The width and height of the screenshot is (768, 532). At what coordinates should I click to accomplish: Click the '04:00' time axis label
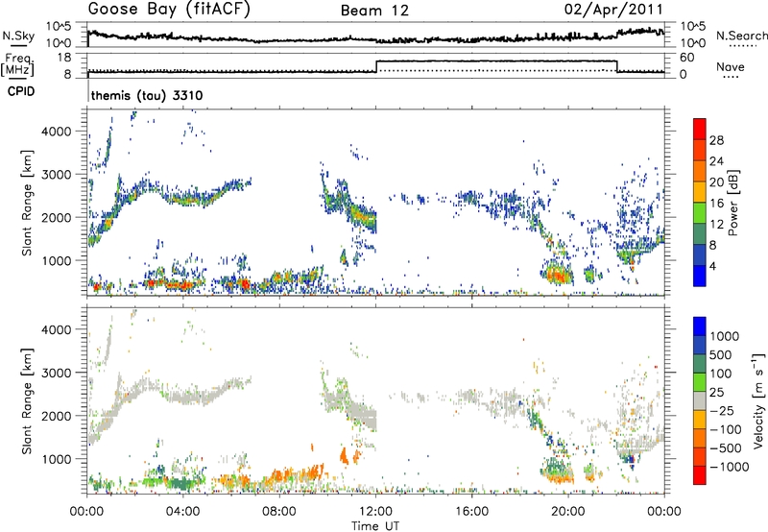[x=183, y=512]
